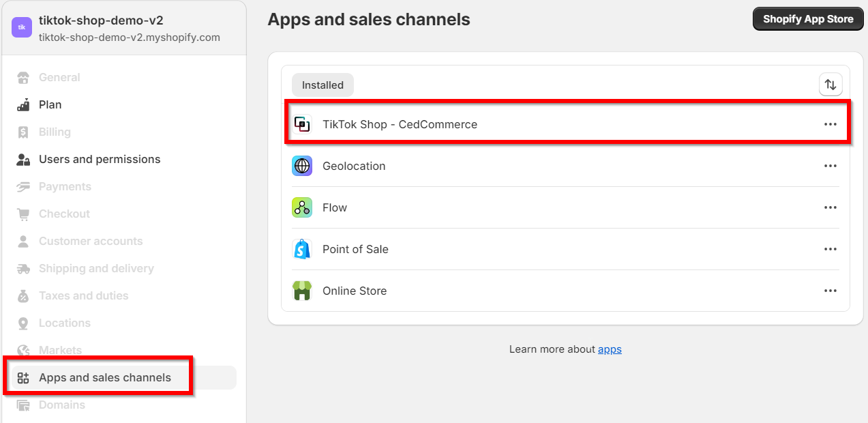Navigate to Payments settings
868x423 pixels.
click(65, 186)
